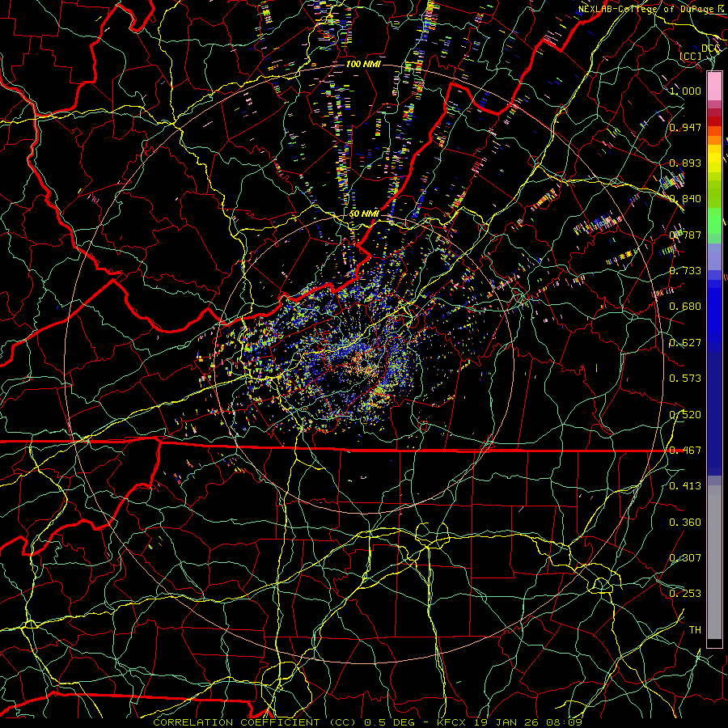Viewport: 728px width, 728px height.
Task: Click the yellow segment of the color bar
Action: [x=714, y=159]
